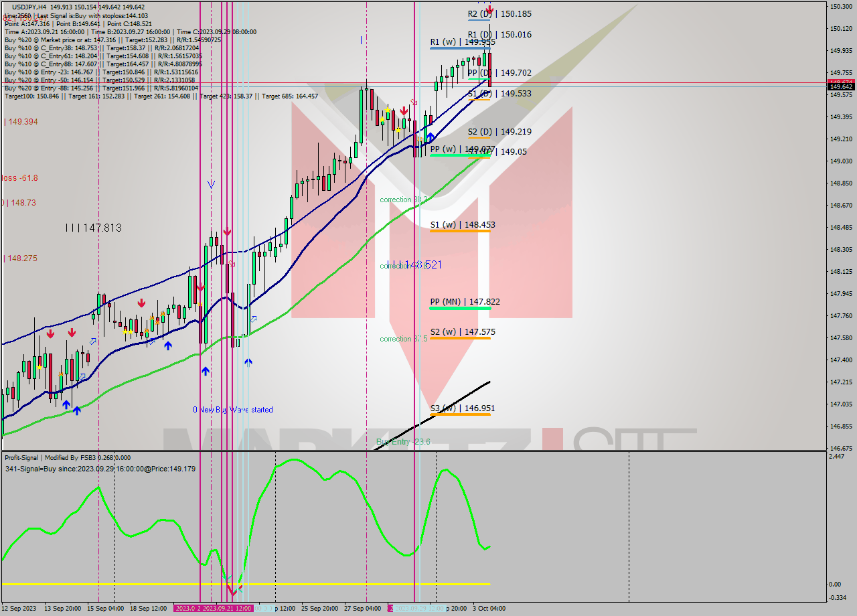Select the R2 (D) | 150.185 pivot label
857x616 pixels.
point(499,13)
